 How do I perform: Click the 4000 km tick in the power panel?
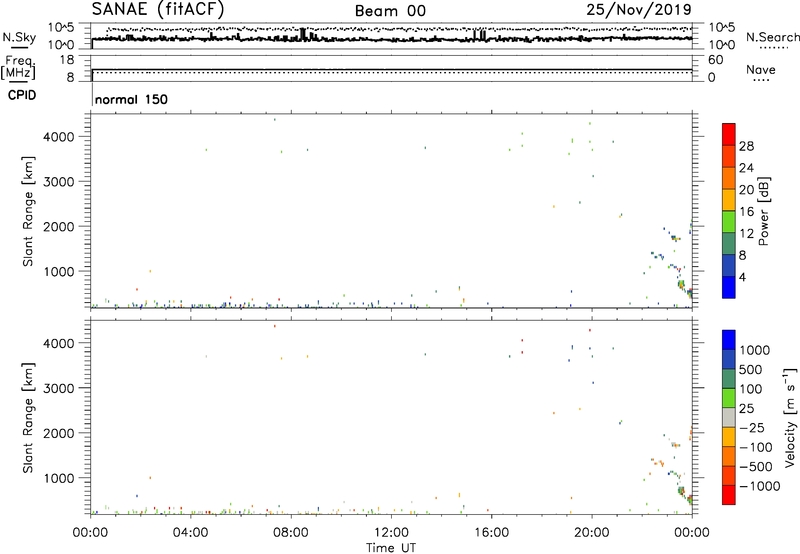59,137
